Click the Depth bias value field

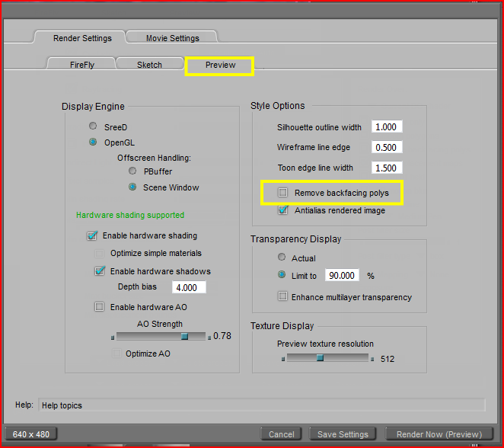[x=189, y=287]
